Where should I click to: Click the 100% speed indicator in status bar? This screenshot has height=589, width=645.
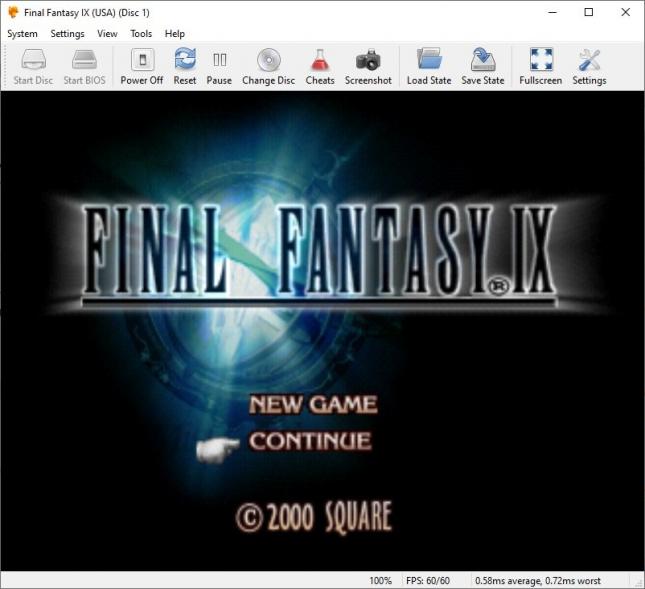(381, 580)
